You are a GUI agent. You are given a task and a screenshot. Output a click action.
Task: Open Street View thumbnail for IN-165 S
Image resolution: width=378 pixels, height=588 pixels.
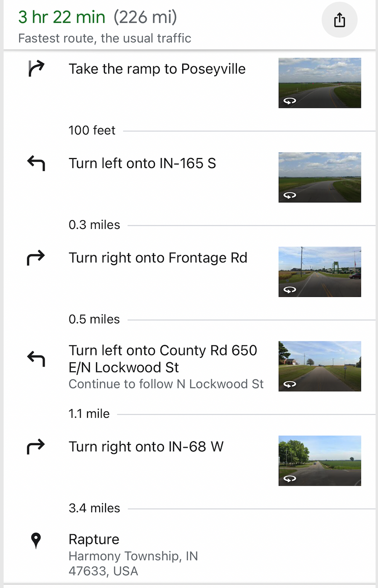pyautogui.click(x=319, y=177)
